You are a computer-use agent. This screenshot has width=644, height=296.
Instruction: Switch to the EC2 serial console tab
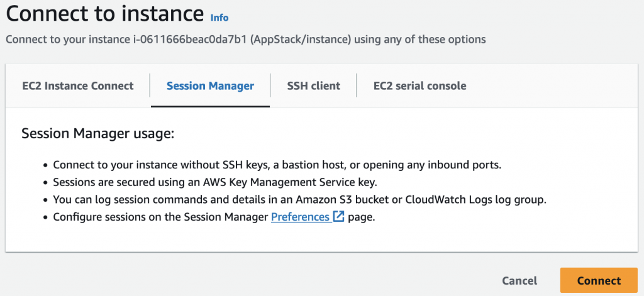[x=419, y=85]
